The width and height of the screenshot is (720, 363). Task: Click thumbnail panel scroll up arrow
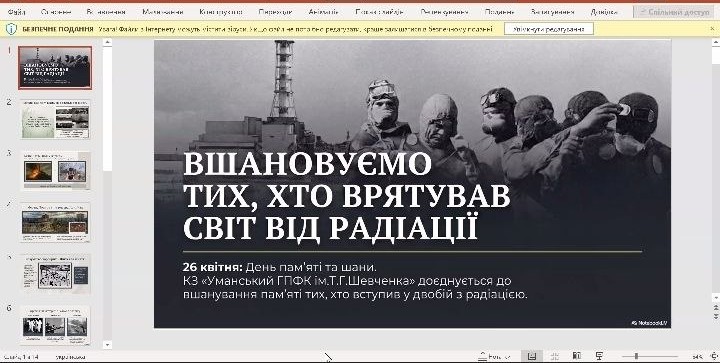[107, 43]
